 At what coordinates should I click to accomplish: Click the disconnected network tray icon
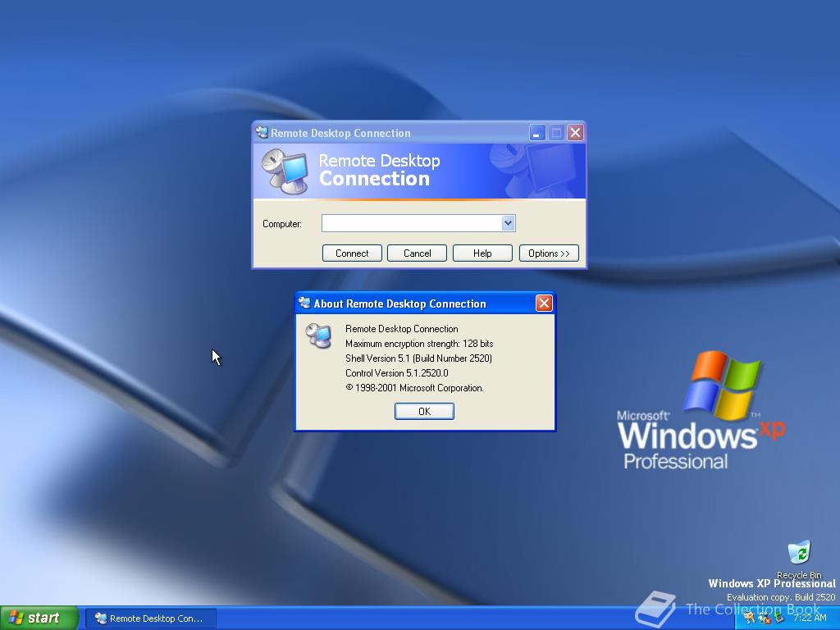click(x=764, y=619)
